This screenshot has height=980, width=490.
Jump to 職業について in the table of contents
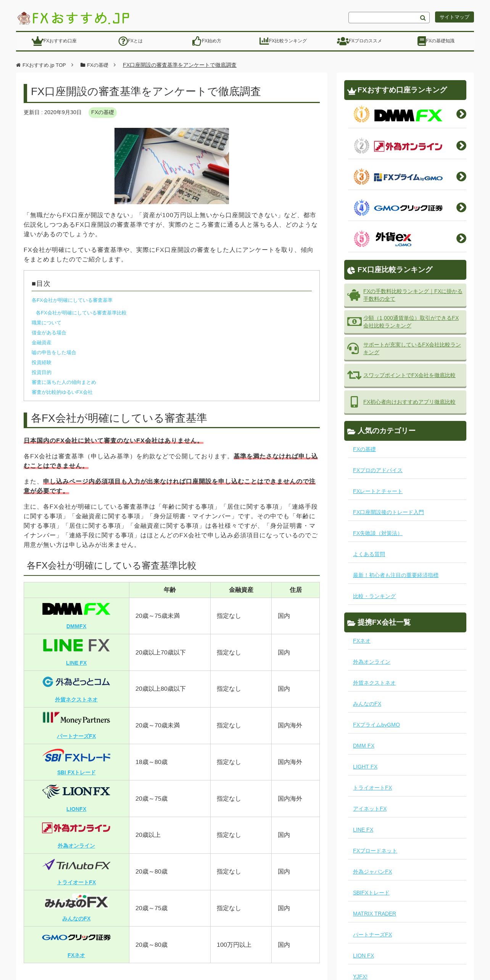[x=46, y=323]
